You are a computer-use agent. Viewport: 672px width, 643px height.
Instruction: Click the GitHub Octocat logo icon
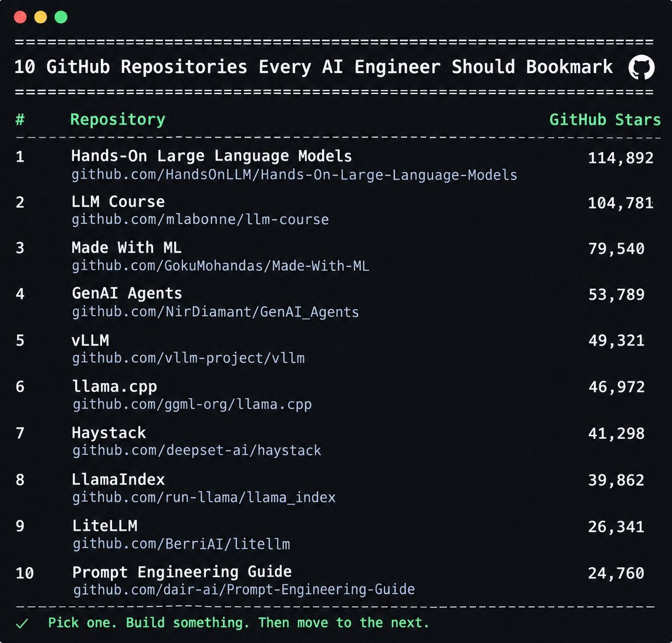click(641, 67)
